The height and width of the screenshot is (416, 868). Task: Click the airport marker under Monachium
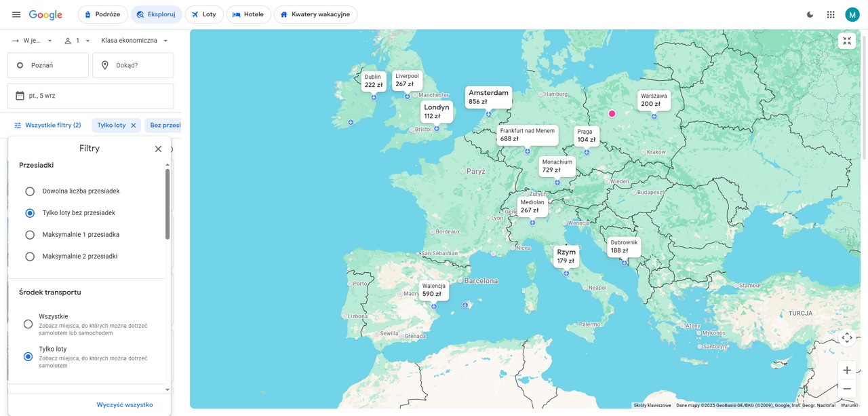(557, 183)
